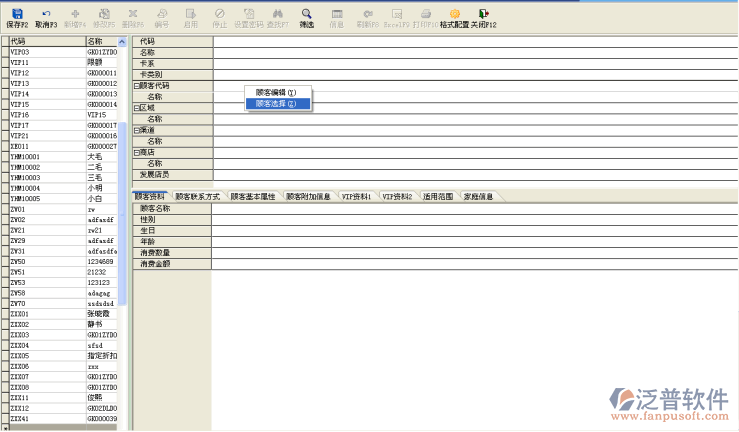Screen dimensions: 739x432
Task: Collapse the 区域 group row
Action: (x=136, y=108)
